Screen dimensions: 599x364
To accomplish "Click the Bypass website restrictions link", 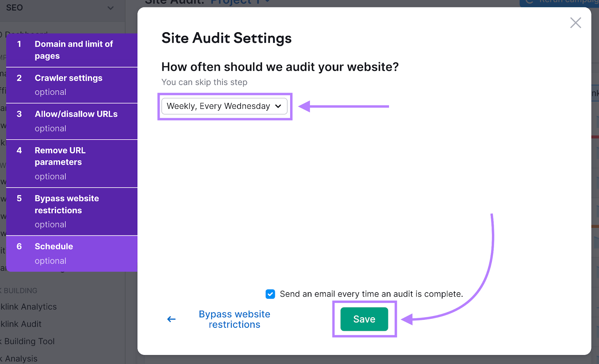I will pos(234,319).
